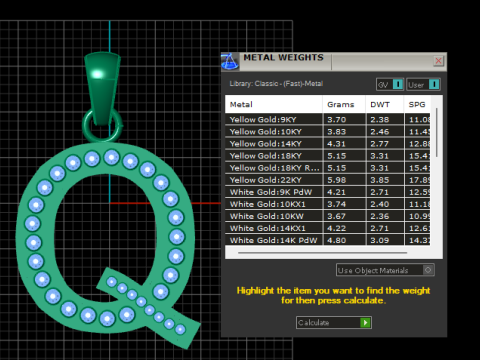The image size is (480, 360).
Task: Click the horizontal scrollbar under metal list
Action: [322, 253]
